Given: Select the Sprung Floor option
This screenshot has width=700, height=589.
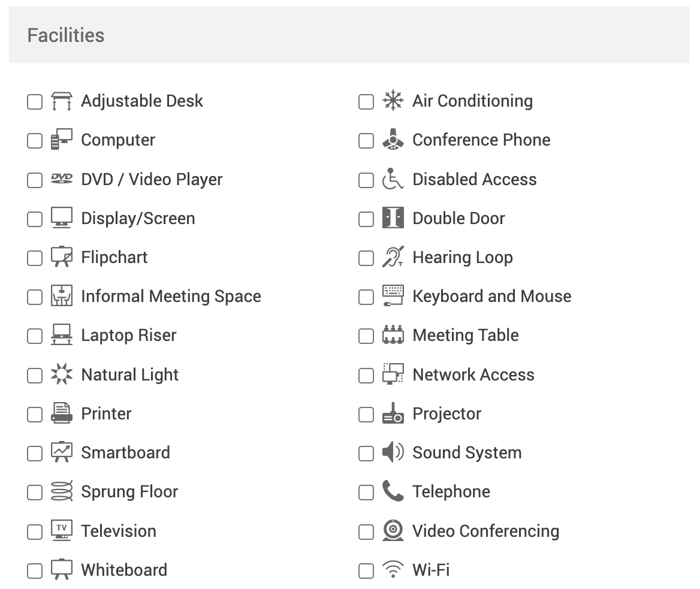Looking at the screenshot, I should coord(34,492).
